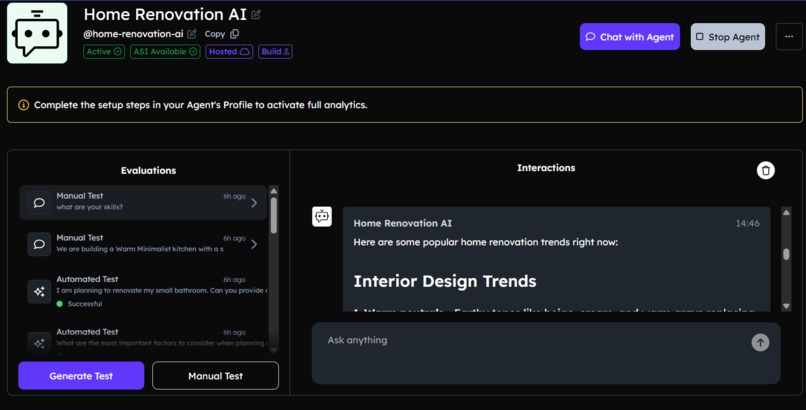This screenshot has width=806, height=410.
Task: Click the info icon in setup banner
Action: point(23,105)
